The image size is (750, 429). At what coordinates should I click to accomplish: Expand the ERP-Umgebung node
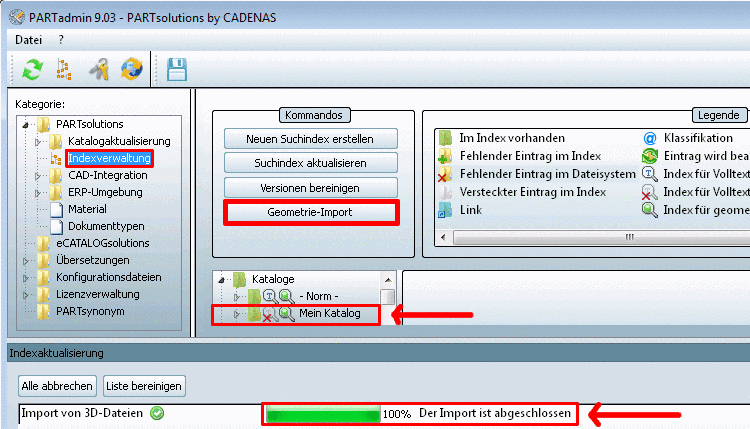[38, 193]
